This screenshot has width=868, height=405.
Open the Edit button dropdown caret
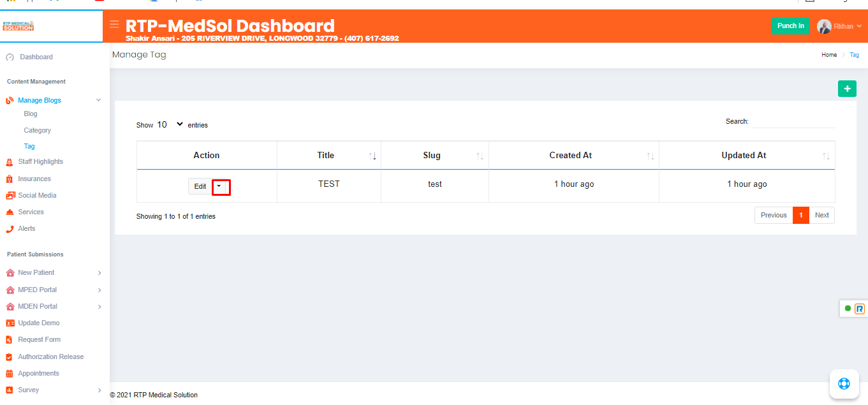point(220,186)
